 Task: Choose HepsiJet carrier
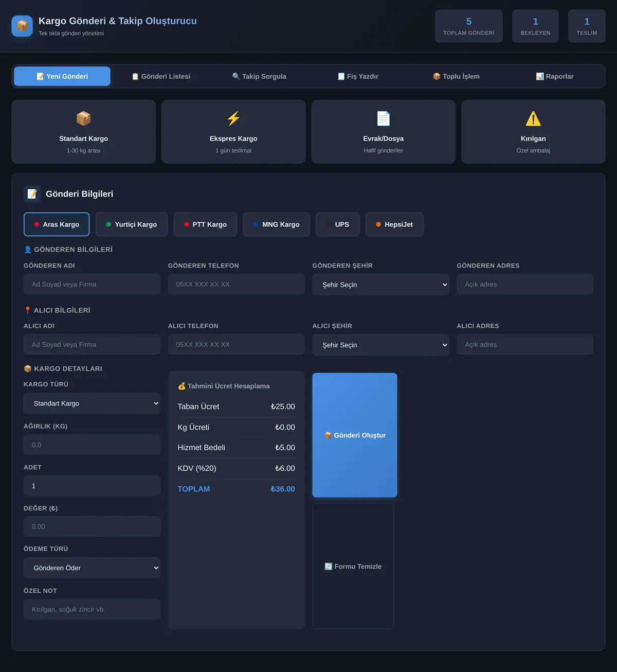[x=394, y=224]
